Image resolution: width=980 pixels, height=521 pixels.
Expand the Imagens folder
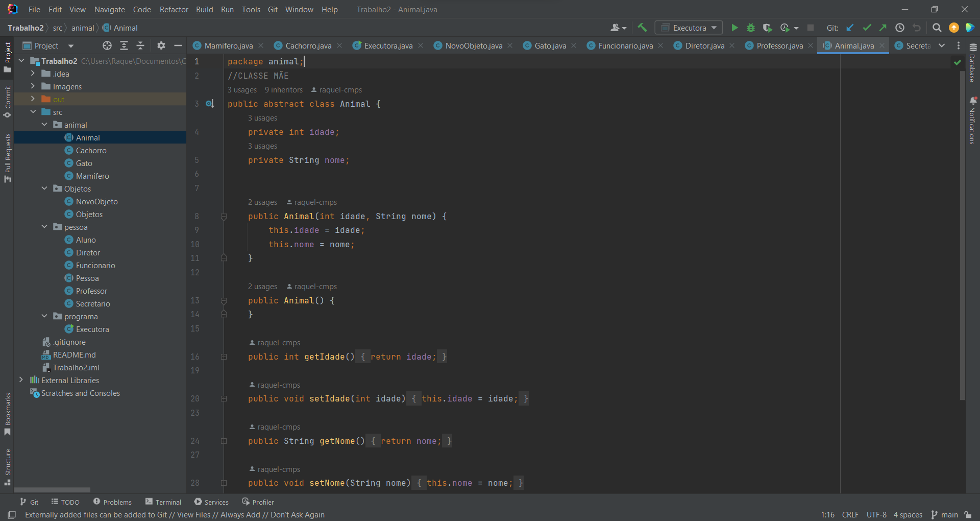click(33, 86)
